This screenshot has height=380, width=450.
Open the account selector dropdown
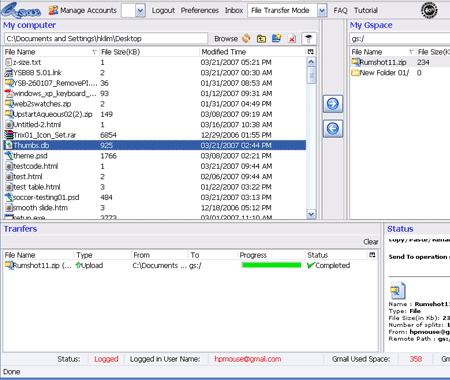(x=140, y=10)
